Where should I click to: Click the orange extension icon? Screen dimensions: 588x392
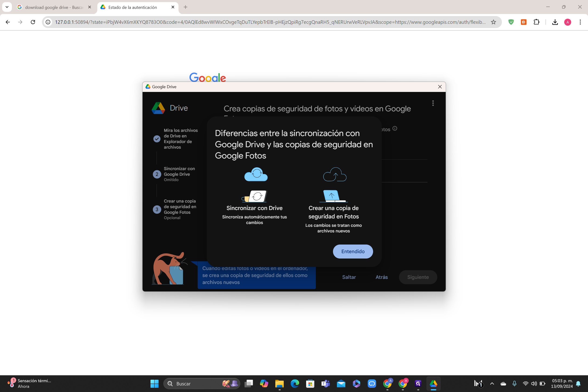[524, 22]
